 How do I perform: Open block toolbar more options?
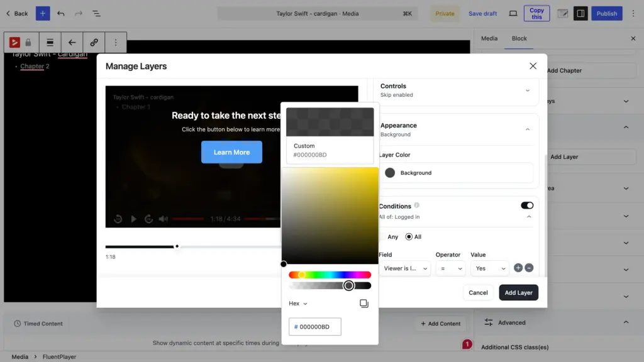(x=116, y=42)
